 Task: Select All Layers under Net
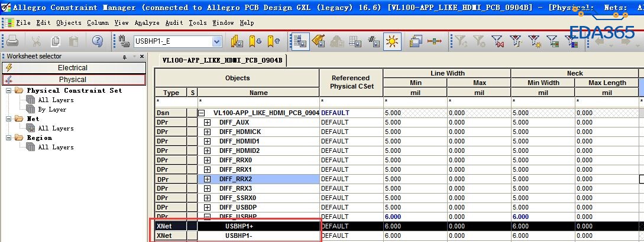(x=56, y=129)
